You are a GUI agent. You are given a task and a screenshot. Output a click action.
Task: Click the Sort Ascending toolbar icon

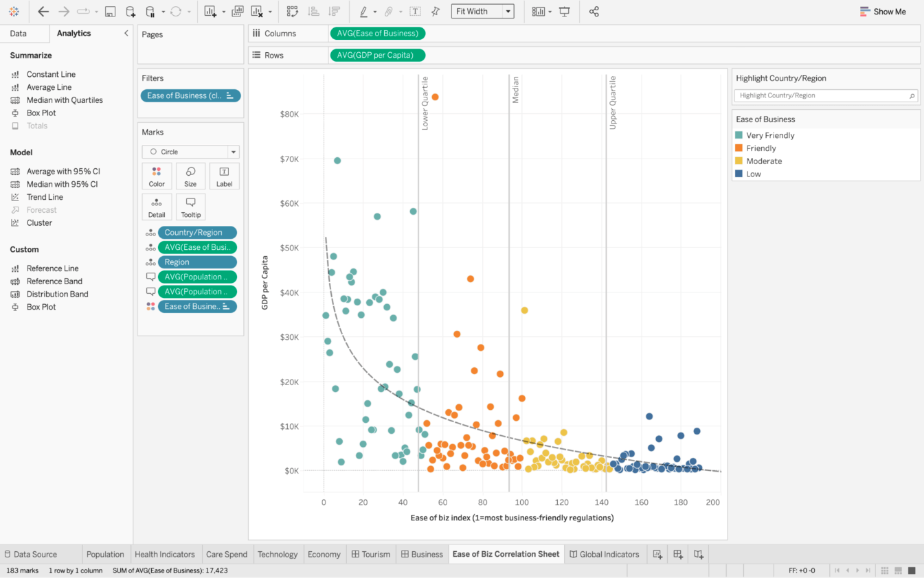[314, 12]
